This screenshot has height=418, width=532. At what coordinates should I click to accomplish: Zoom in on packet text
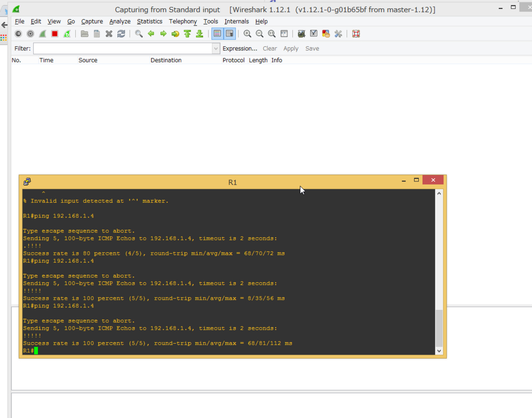[247, 34]
